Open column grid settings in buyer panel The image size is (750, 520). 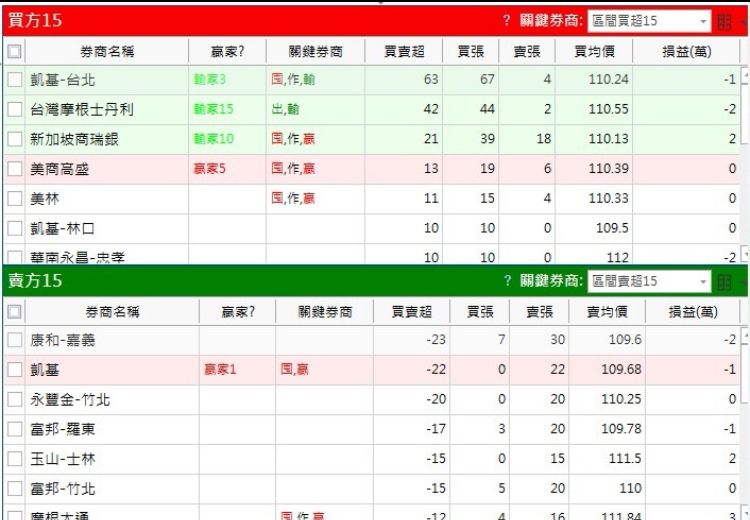[x=725, y=21]
